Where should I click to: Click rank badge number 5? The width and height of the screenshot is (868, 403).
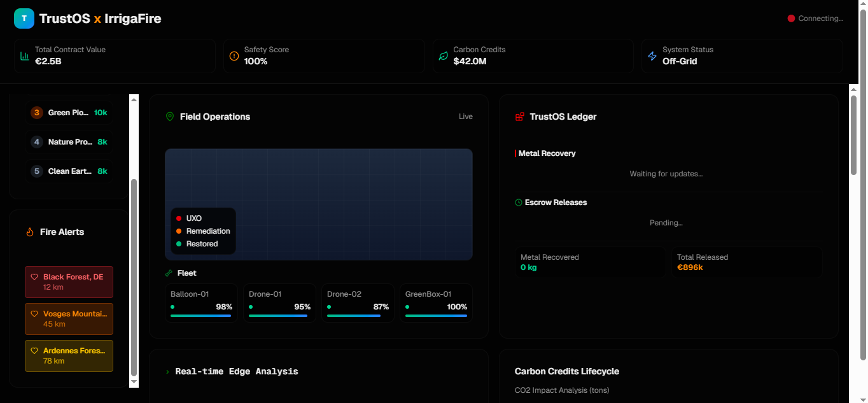click(37, 171)
